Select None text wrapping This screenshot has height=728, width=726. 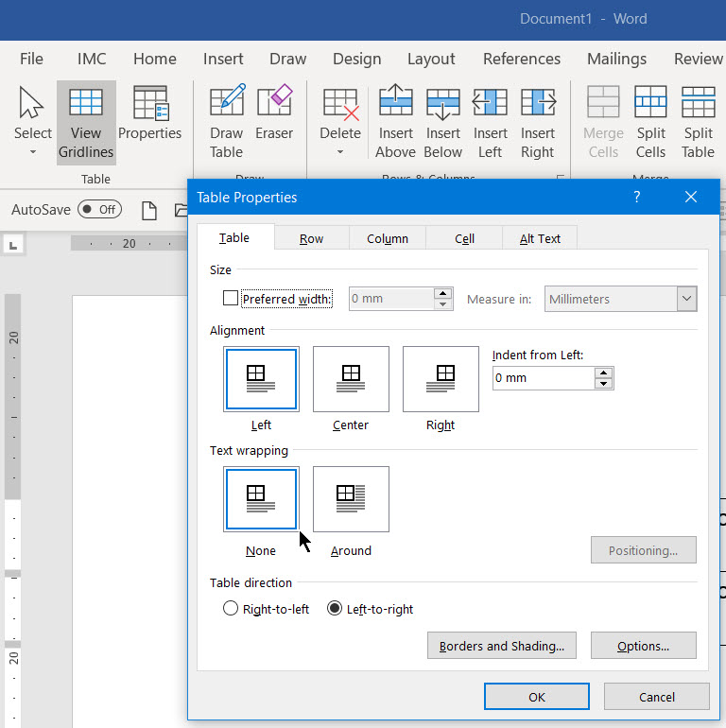pyautogui.click(x=261, y=499)
